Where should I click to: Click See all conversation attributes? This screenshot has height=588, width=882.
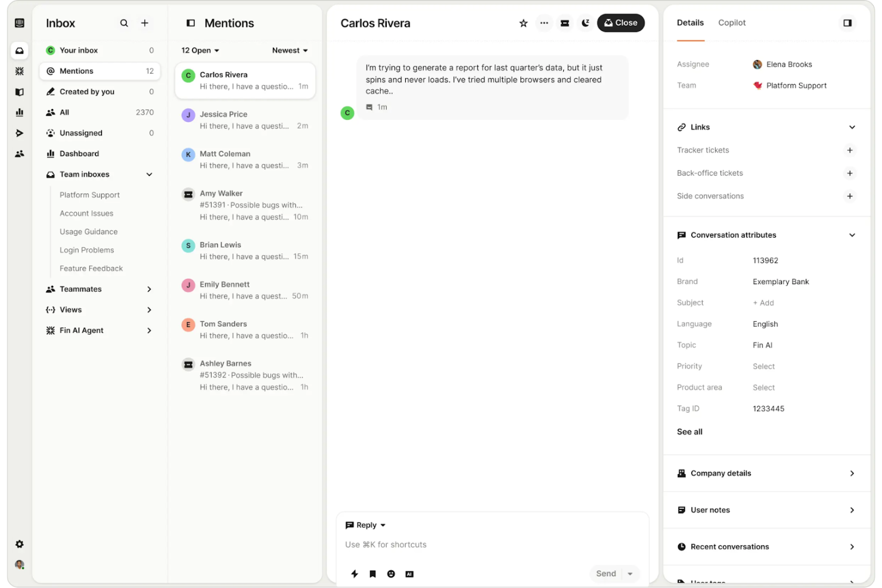point(690,431)
